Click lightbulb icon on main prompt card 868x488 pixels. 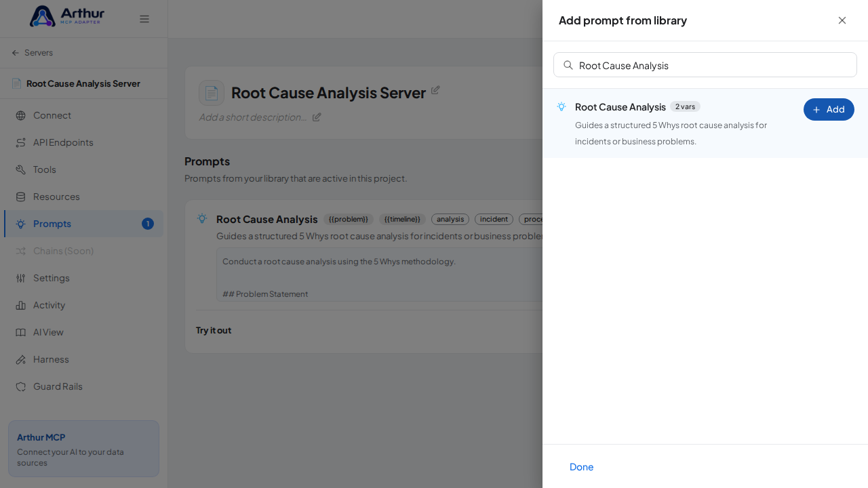click(x=202, y=218)
